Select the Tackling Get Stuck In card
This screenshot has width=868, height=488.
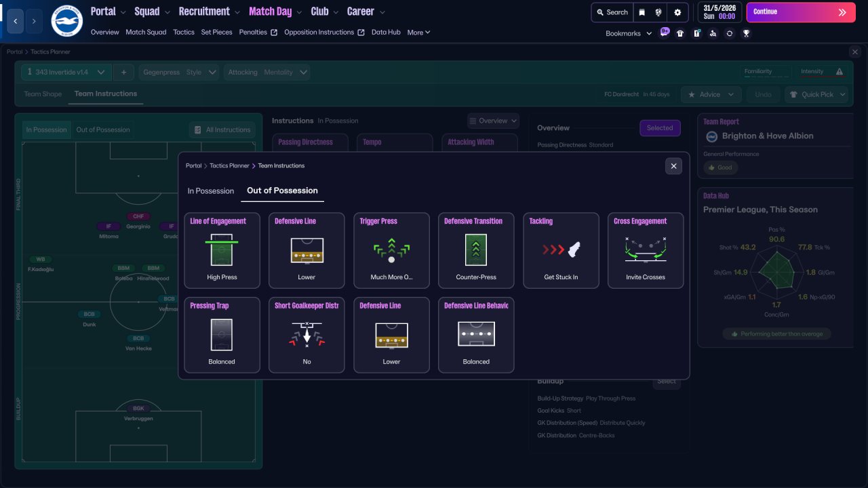(561, 251)
